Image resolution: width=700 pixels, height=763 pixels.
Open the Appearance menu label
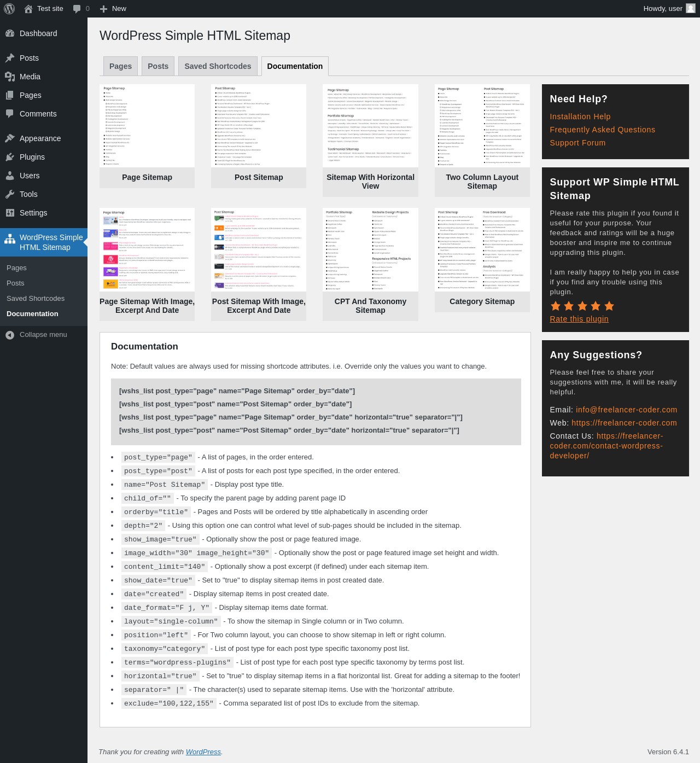point(40,138)
